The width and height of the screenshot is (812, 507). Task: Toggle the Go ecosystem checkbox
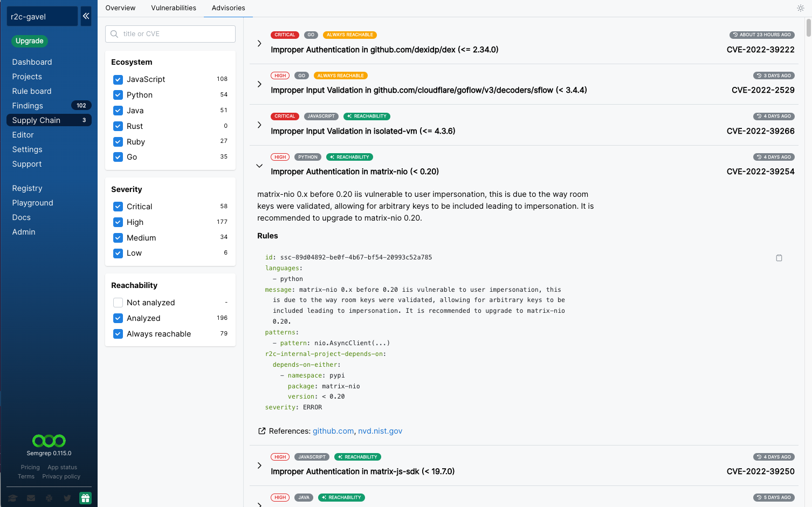click(x=118, y=157)
